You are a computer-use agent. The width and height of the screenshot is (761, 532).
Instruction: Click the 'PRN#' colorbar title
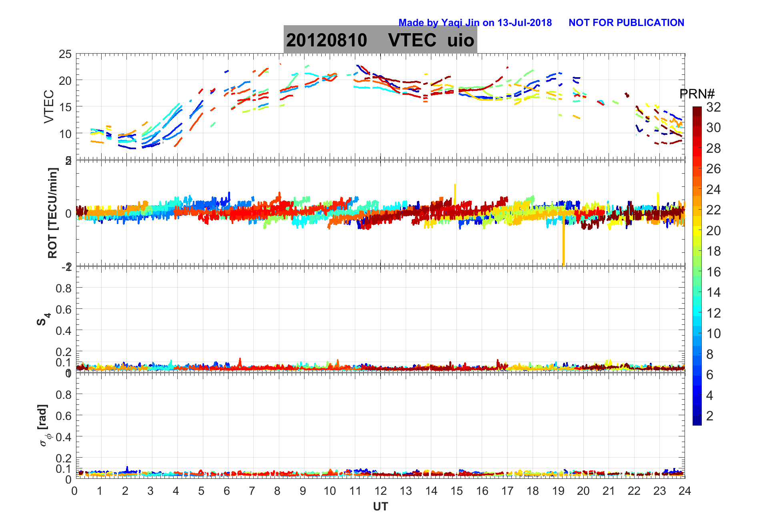point(697,94)
